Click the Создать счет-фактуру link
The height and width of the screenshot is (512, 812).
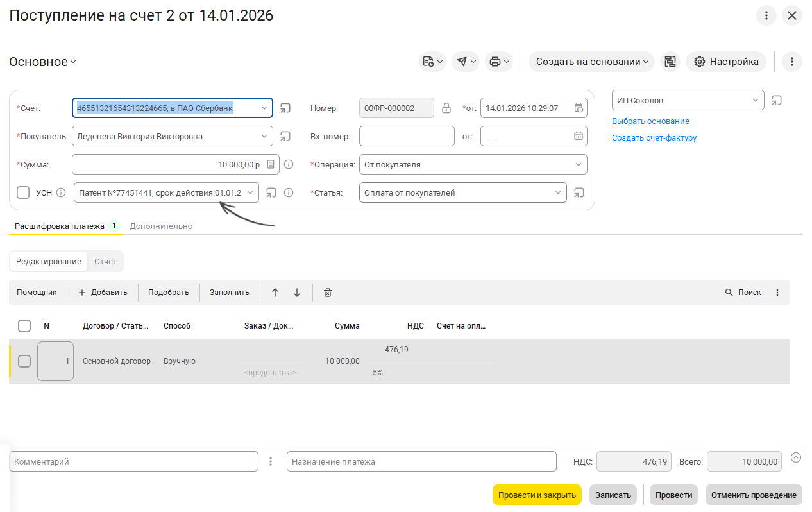tap(654, 137)
